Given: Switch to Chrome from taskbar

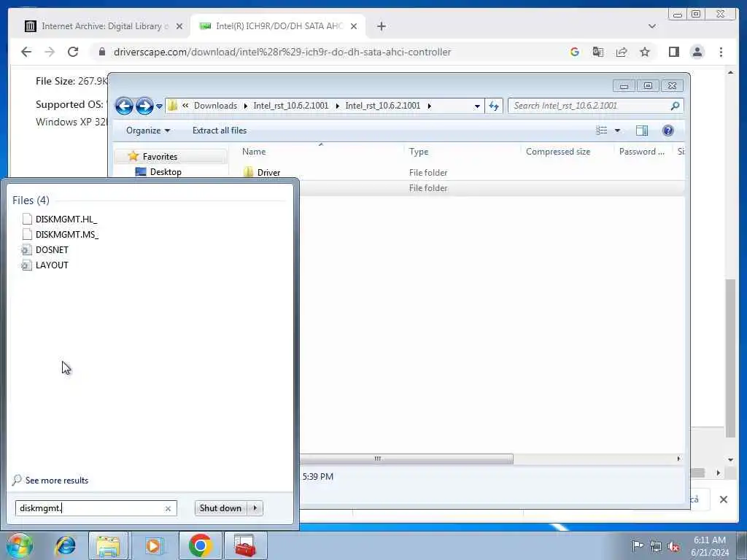Looking at the screenshot, I should coord(200,545).
